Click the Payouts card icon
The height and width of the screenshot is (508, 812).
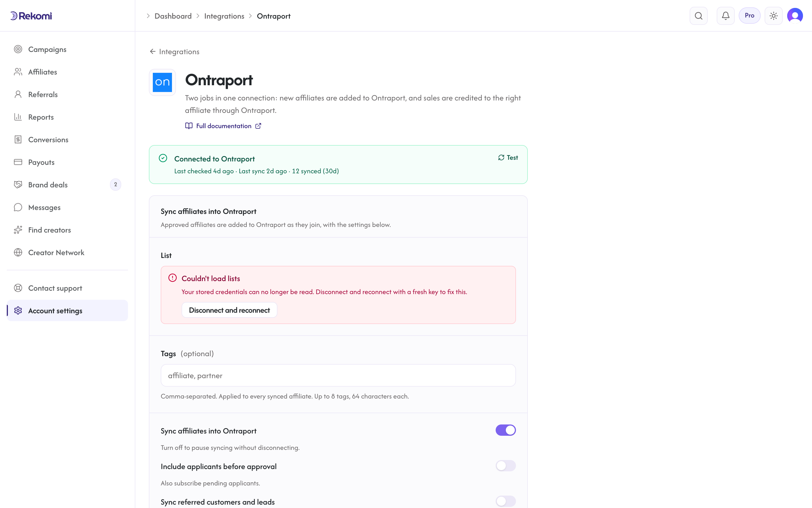pos(18,162)
